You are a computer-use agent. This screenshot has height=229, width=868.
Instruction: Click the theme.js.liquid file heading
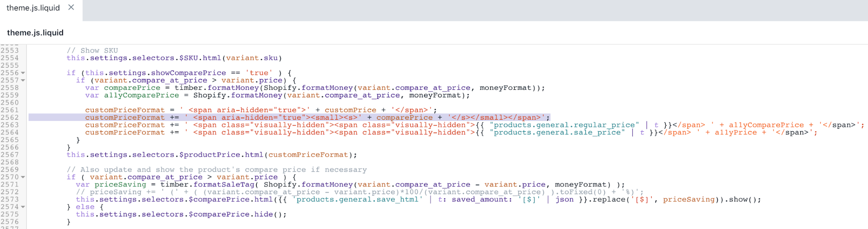35,33
